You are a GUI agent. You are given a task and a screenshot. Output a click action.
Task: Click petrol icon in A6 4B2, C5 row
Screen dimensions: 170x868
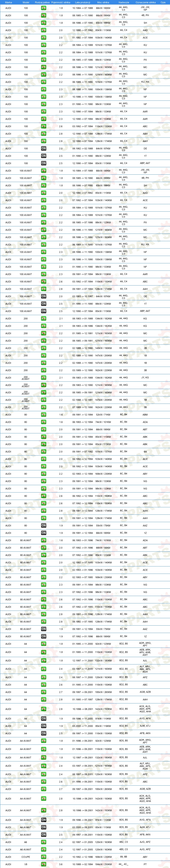coord(43,842)
